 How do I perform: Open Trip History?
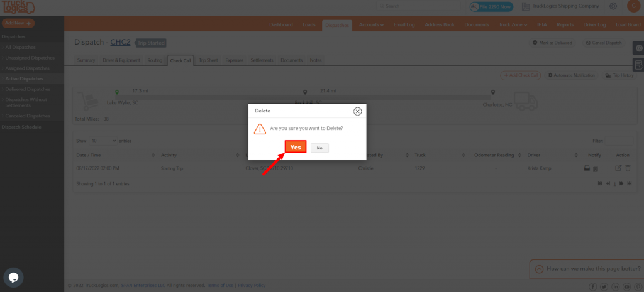[x=619, y=75]
